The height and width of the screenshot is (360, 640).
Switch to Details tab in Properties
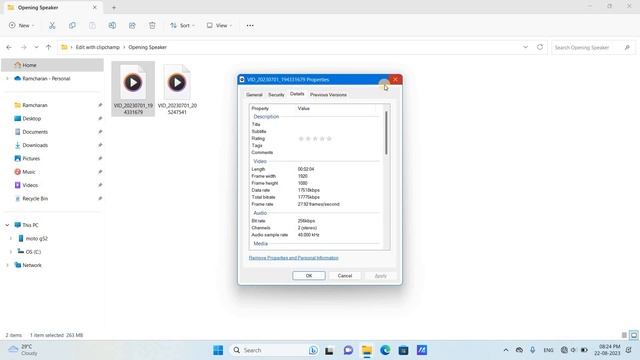(x=297, y=94)
